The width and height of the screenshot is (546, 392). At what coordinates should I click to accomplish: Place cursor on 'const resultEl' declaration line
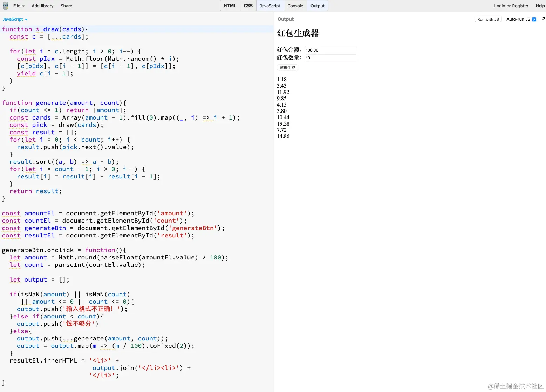click(x=98, y=235)
